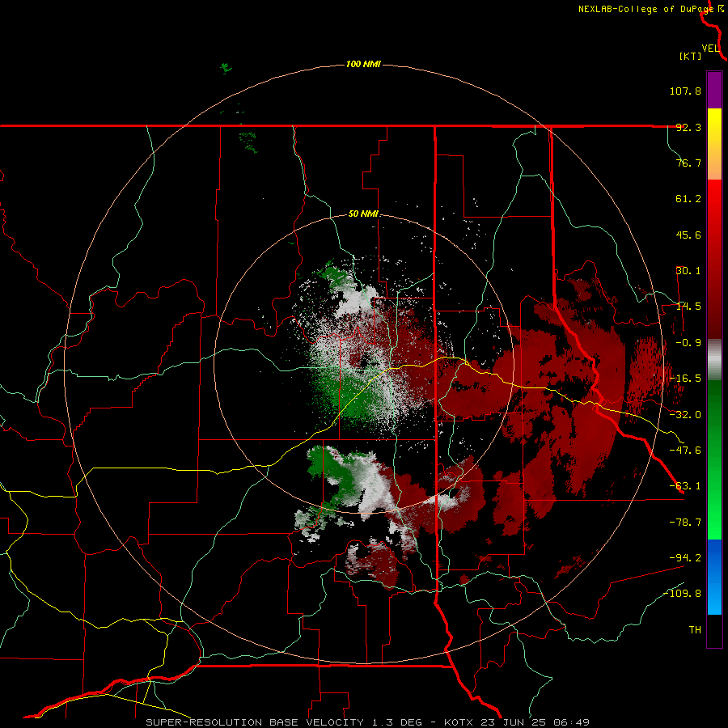Viewport: 728px width, 728px height.
Task: Select the 76.7 legend value
Action: tap(688, 163)
